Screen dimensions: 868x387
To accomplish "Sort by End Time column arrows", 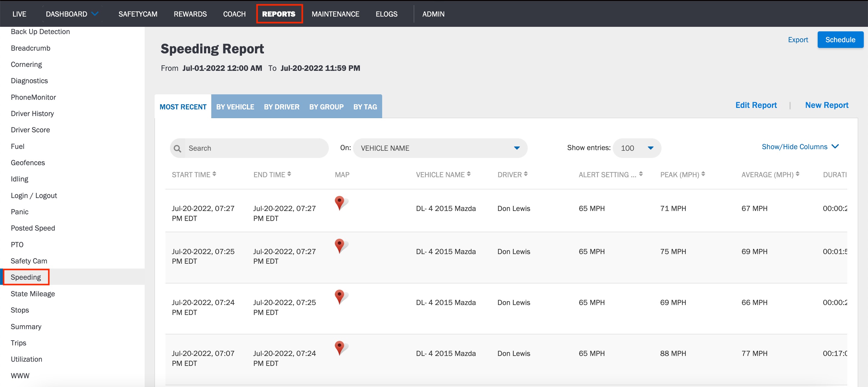I will [289, 174].
